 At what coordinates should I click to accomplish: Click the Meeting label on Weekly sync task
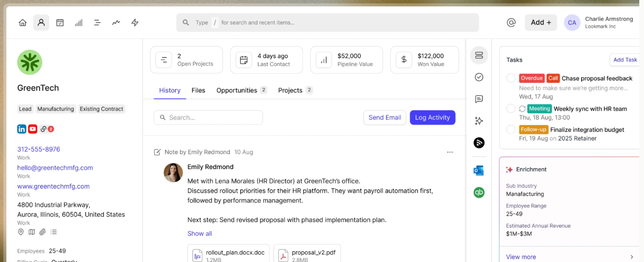coord(539,109)
